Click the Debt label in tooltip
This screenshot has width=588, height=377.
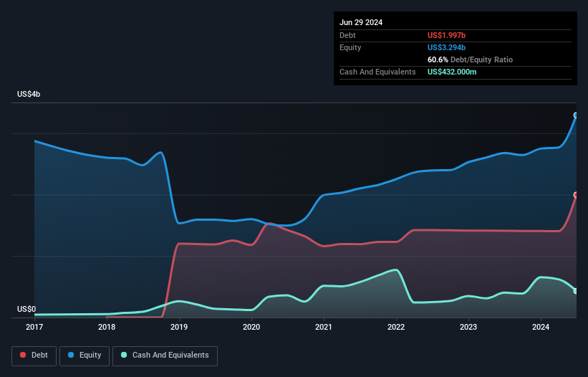point(347,35)
